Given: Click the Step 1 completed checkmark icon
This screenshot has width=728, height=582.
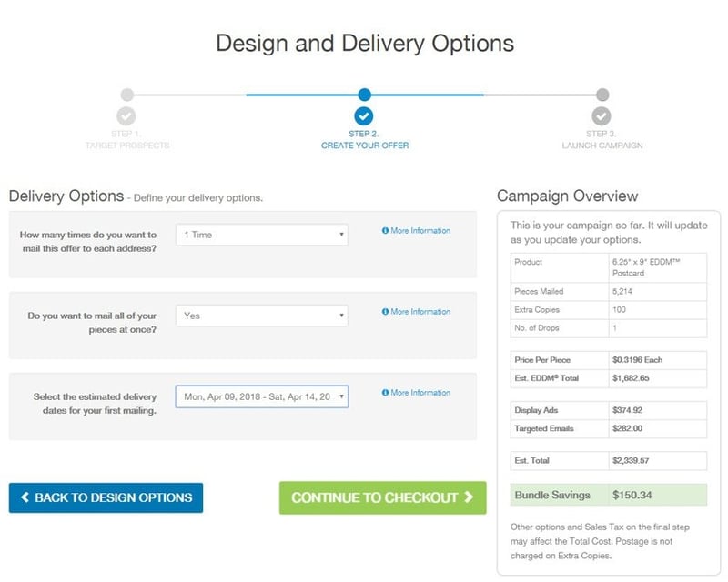Looking at the screenshot, I should pos(126,116).
